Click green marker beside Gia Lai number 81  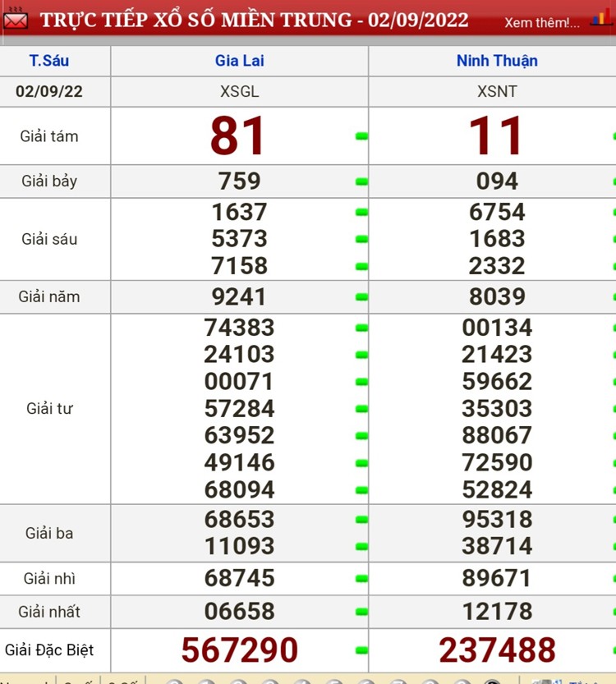point(361,136)
